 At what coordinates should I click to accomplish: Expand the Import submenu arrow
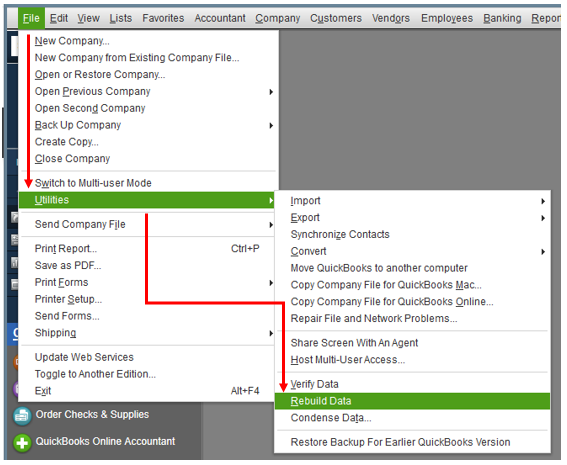click(543, 201)
